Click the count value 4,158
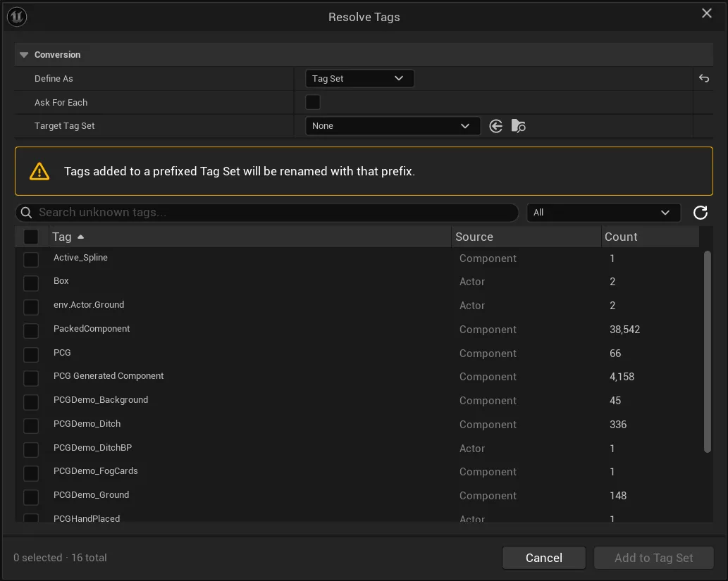Screen dimensions: 728x581 pyautogui.click(x=622, y=377)
